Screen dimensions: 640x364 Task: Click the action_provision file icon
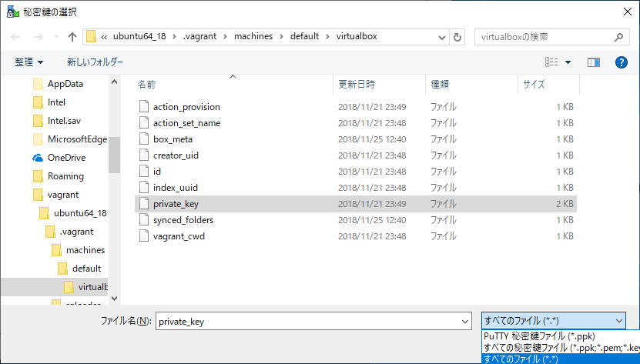[x=144, y=106]
